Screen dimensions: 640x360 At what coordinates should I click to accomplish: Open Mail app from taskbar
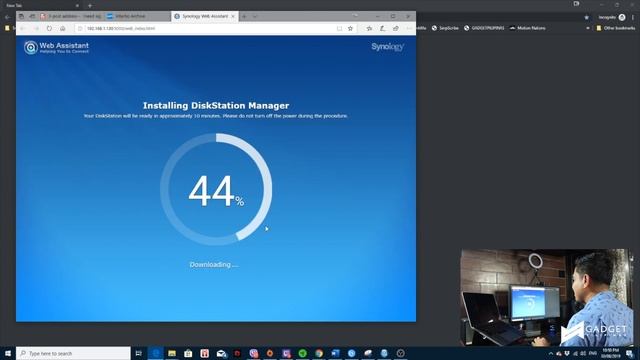coord(221,353)
